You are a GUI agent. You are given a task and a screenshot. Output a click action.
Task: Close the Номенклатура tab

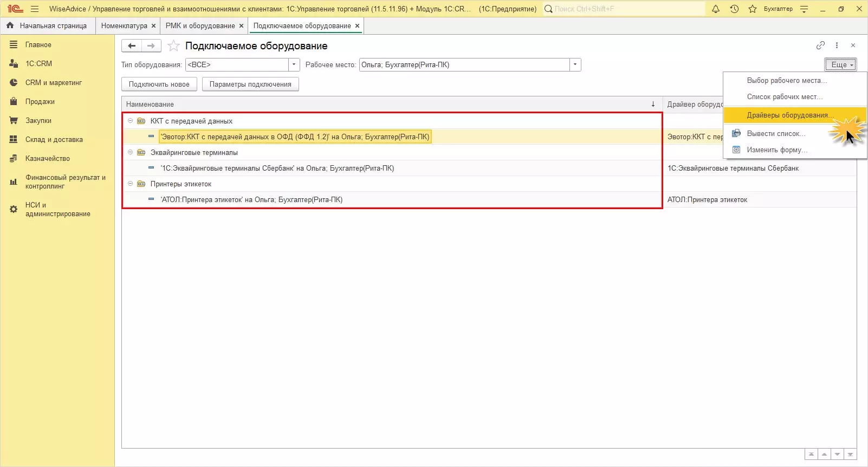point(154,25)
